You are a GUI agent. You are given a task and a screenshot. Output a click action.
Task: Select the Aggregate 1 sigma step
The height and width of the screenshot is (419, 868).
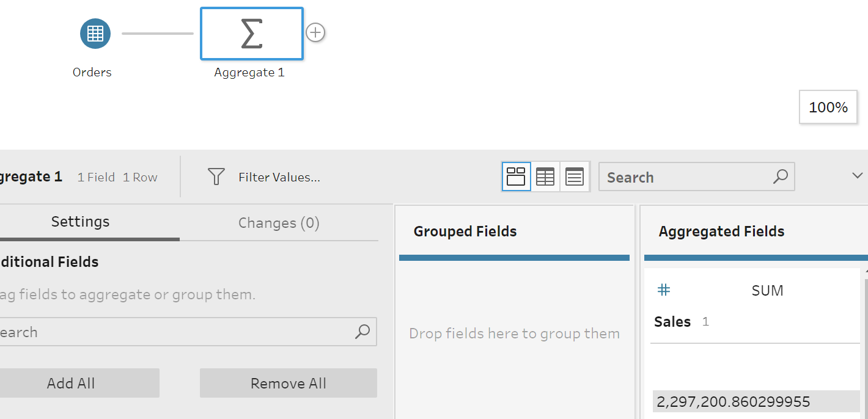tap(251, 34)
